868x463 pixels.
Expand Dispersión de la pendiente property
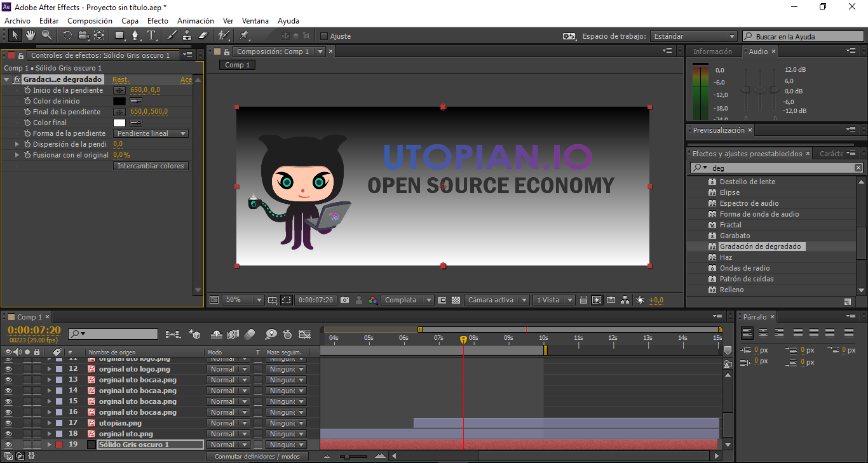(x=17, y=144)
